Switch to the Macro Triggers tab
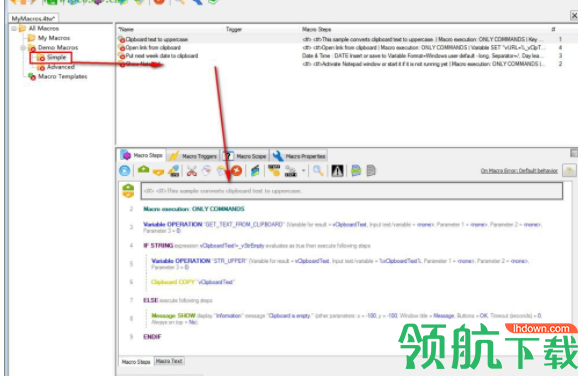Viewport: 578px width, 376px height. point(193,156)
